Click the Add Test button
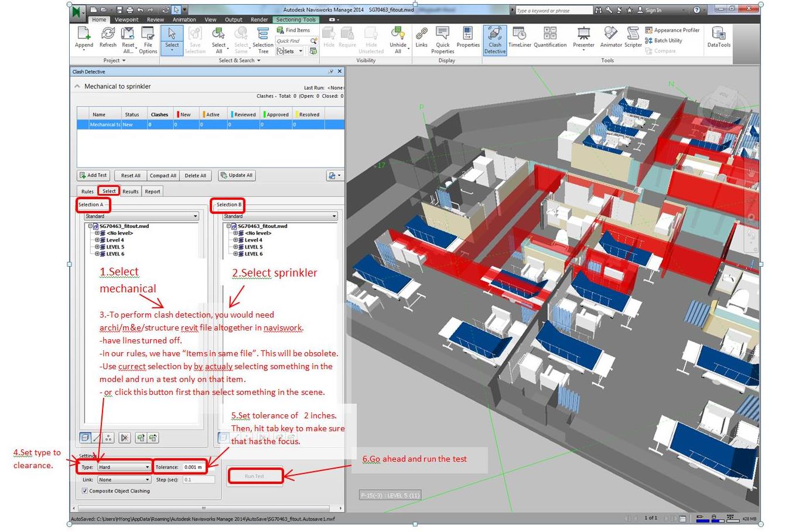The height and width of the screenshot is (532, 809). point(94,175)
